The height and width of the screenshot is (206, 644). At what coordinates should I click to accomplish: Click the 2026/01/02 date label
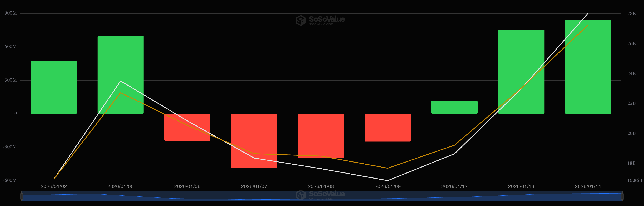pos(54,186)
